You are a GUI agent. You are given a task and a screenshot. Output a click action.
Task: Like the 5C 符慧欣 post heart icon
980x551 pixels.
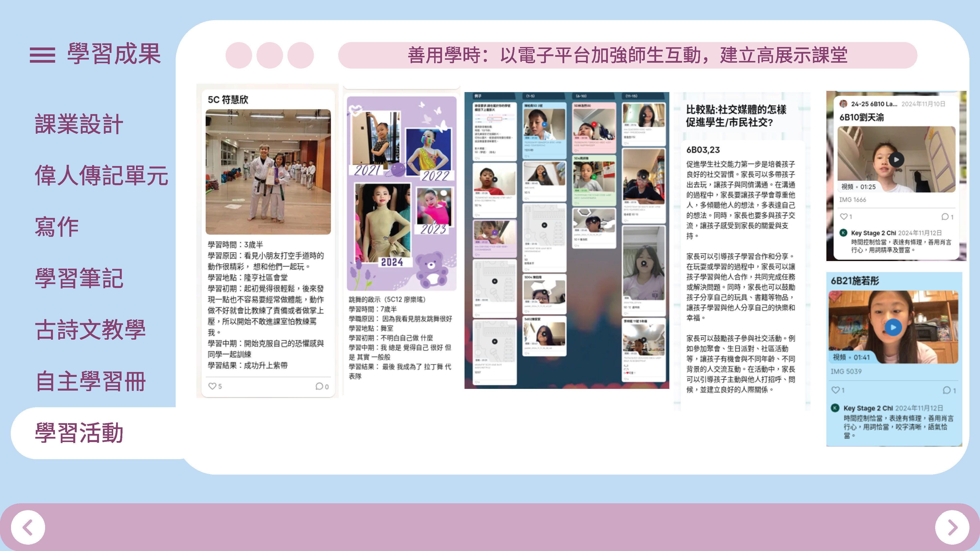coord(212,386)
